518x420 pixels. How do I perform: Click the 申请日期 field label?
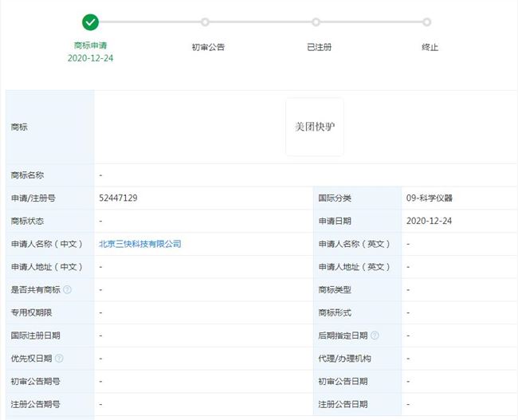(x=335, y=221)
